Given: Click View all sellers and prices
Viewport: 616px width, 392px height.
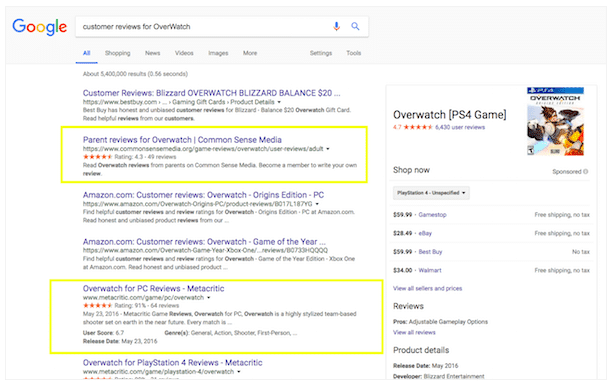Looking at the screenshot, I should 427,288.
